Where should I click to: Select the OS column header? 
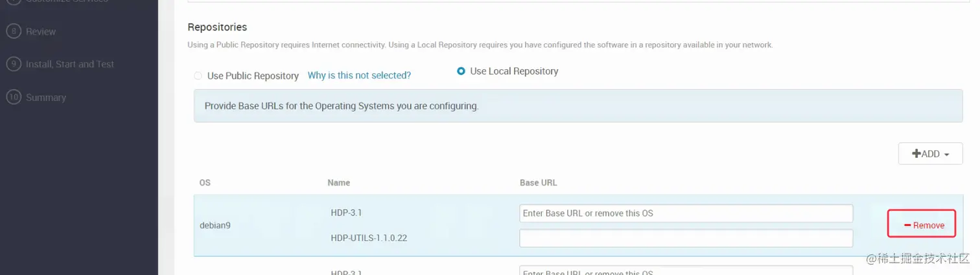pyautogui.click(x=205, y=182)
